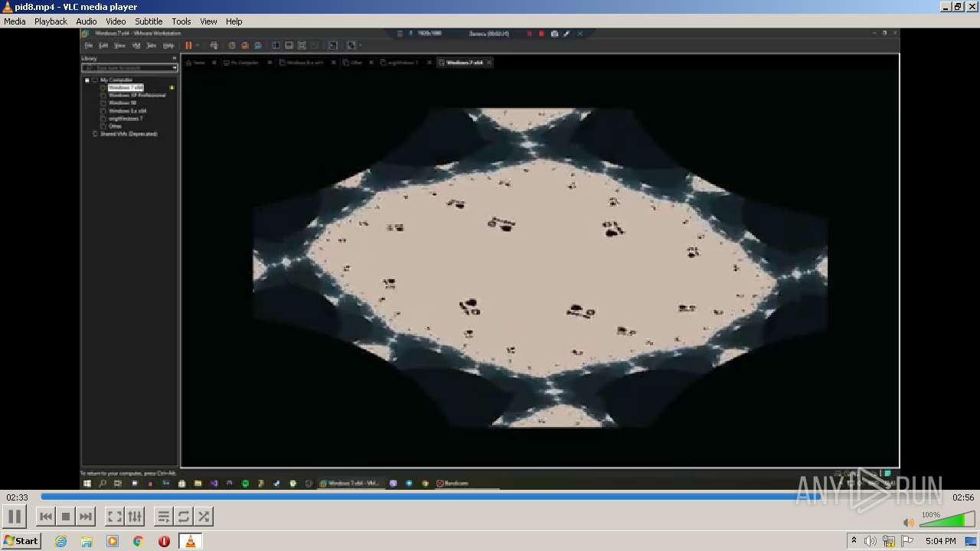Select Windows 98 in VMware library tree
This screenshot has height=551, width=980.
pyautogui.click(x=122, y=103)
